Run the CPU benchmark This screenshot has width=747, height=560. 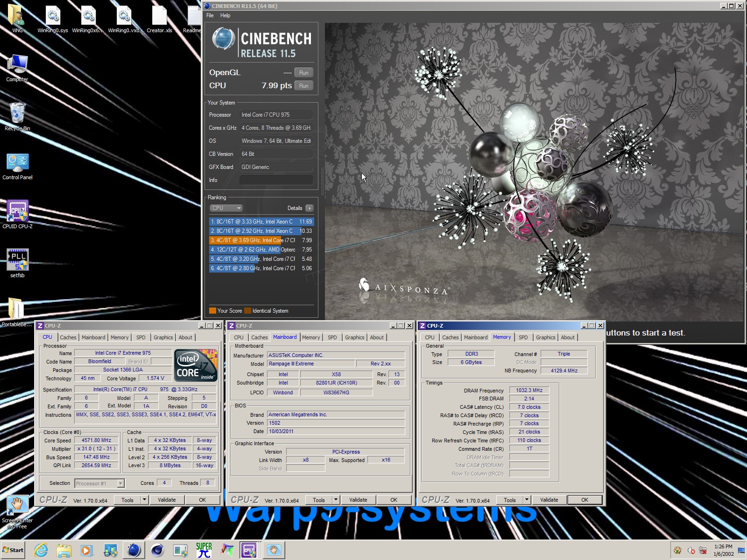[304, 86]
